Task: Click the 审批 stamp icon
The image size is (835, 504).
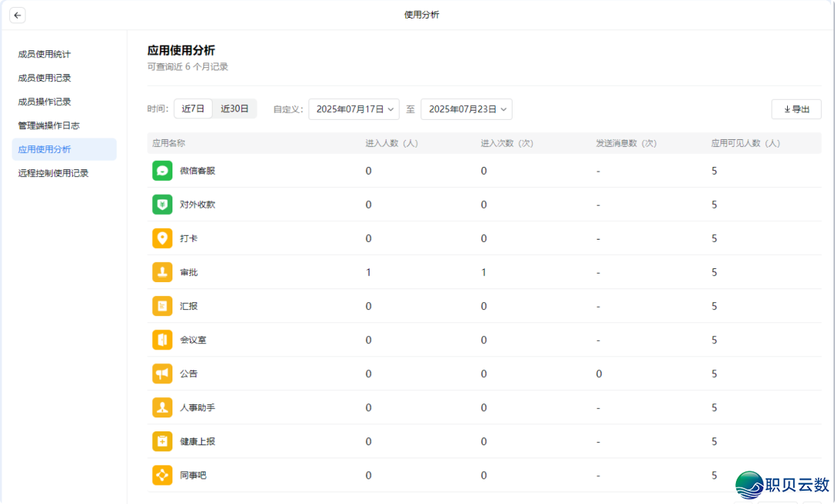Action: tap(162, 273)
